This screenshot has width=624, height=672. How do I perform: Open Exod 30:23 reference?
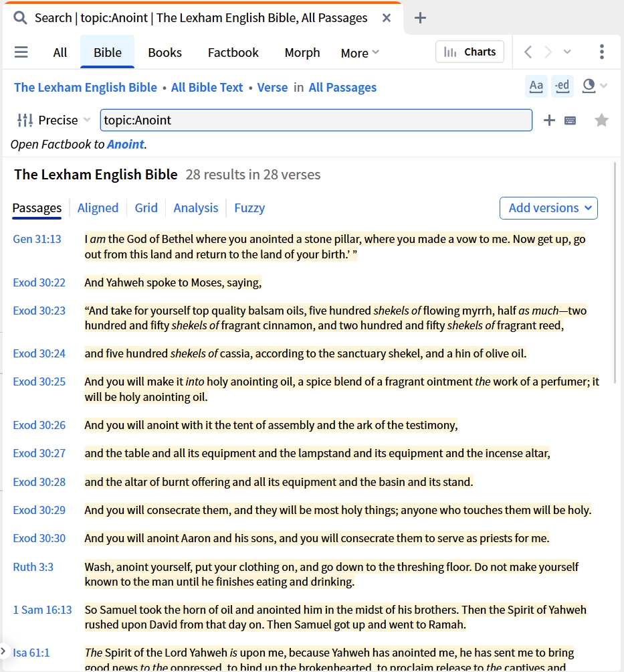(39, 311)
